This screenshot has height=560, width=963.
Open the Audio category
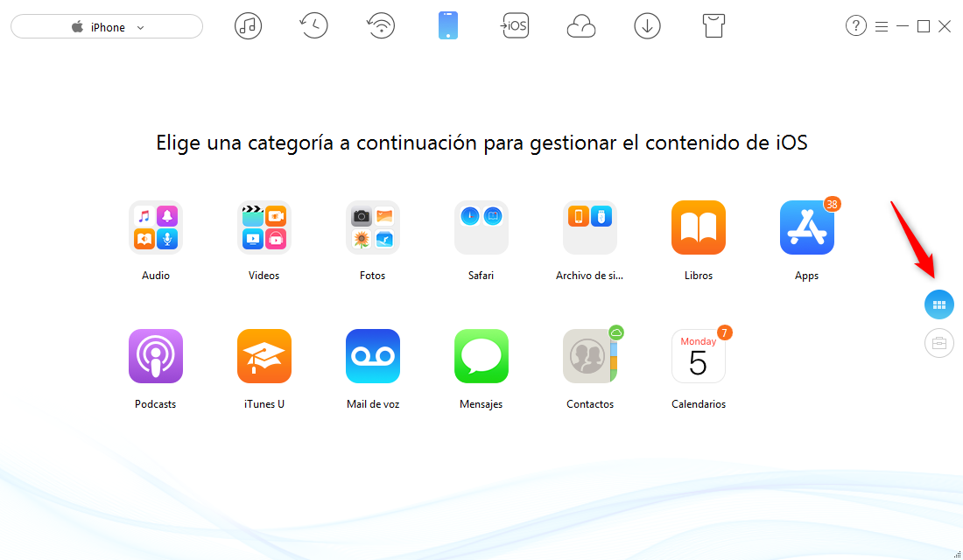pos(155,227)
